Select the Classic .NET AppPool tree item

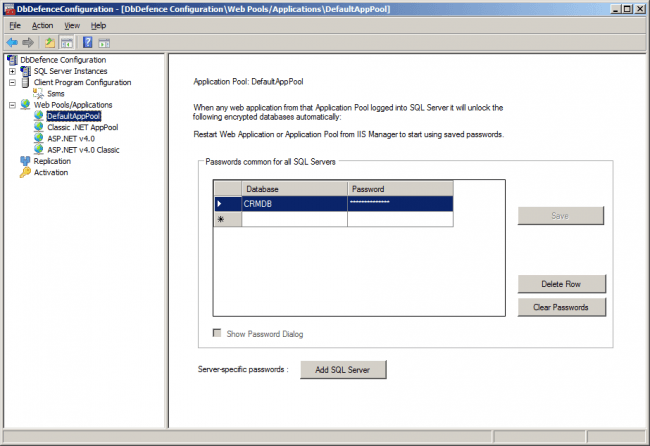pyautogui.click(x=82, y=127)
